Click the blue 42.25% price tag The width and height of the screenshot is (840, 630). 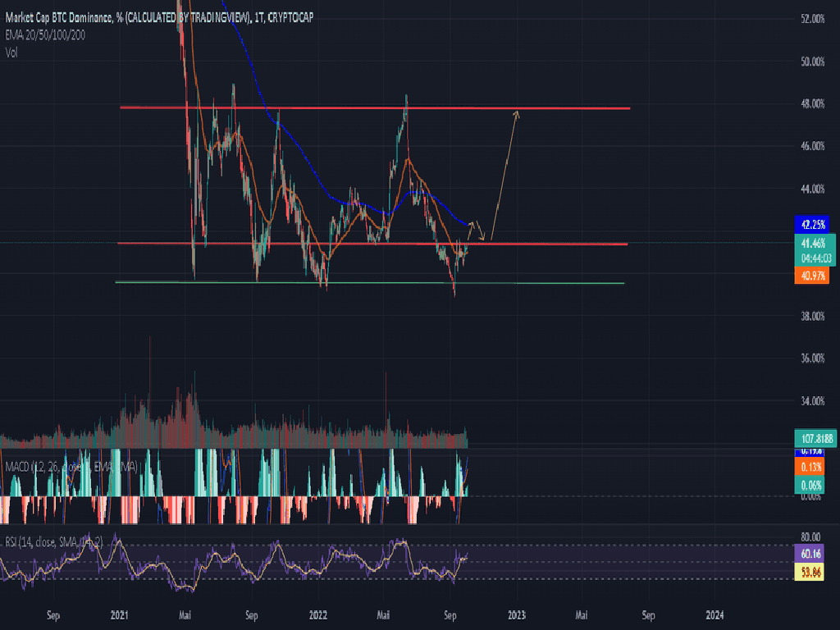click(811, 223)
